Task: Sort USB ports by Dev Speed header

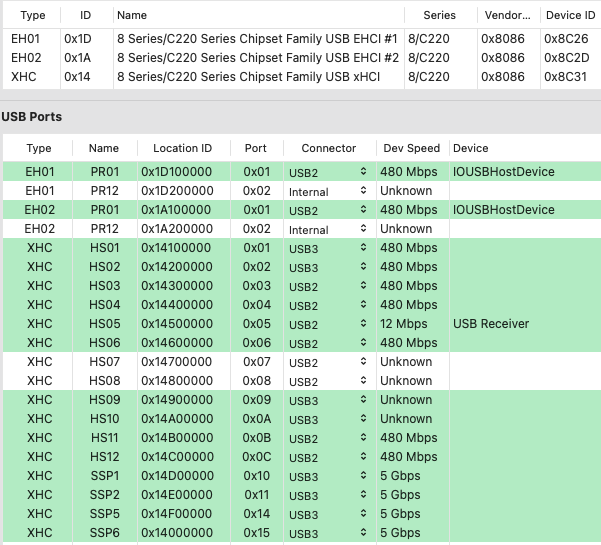Action: coord(412,148)
